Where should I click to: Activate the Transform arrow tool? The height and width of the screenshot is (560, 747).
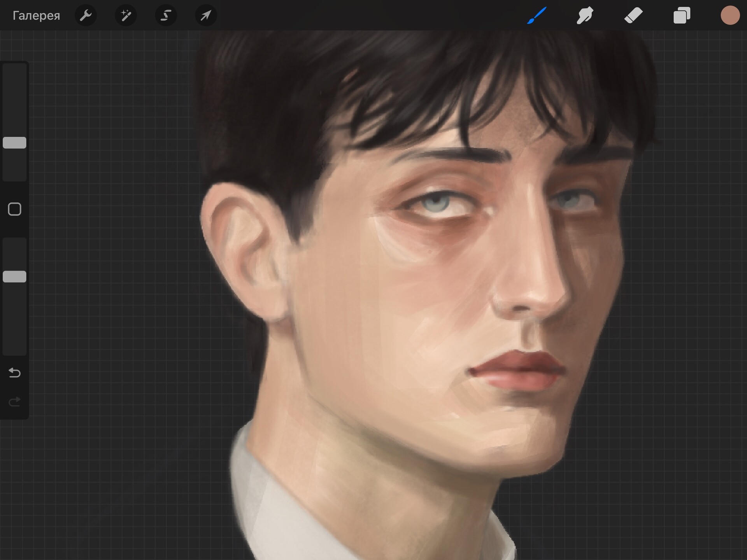206,16
